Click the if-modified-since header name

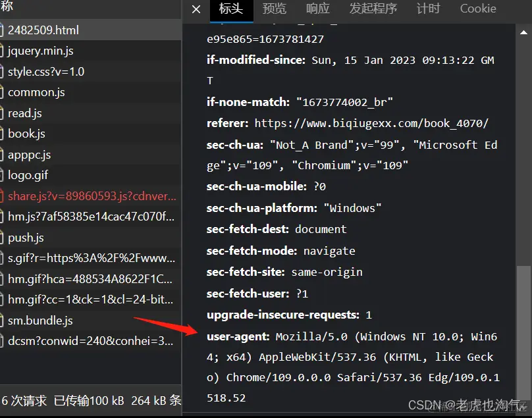pyautogui.click(x=256, y=60)
